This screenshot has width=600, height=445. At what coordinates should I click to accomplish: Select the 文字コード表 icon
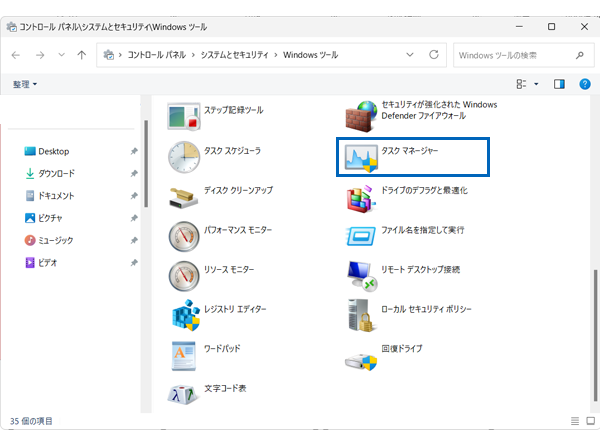(x=183, y=394)
